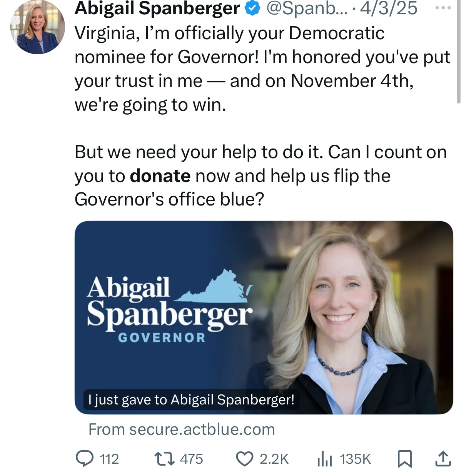Click the reply speech bubble icon
Viewport: 464px width, 476px height.
[85, 459]
